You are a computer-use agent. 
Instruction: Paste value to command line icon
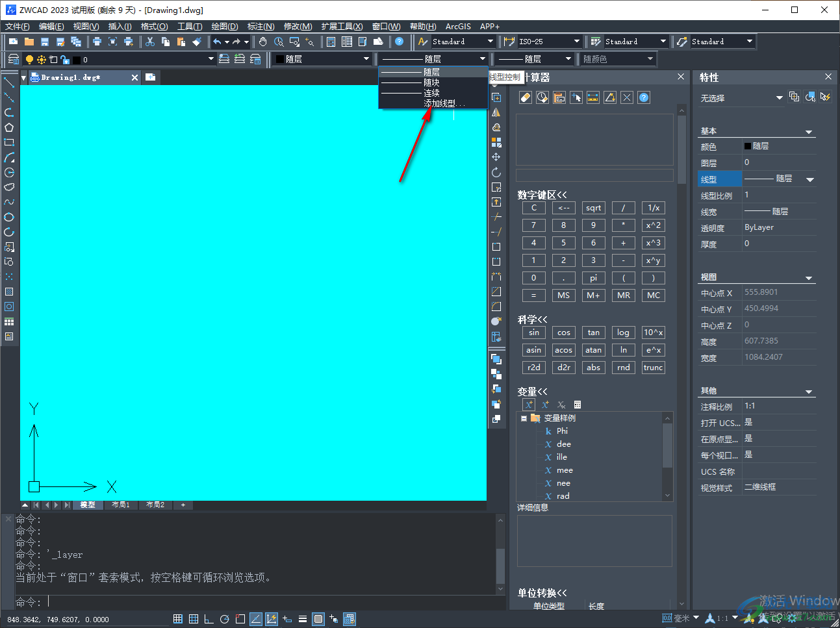(559, 97)
